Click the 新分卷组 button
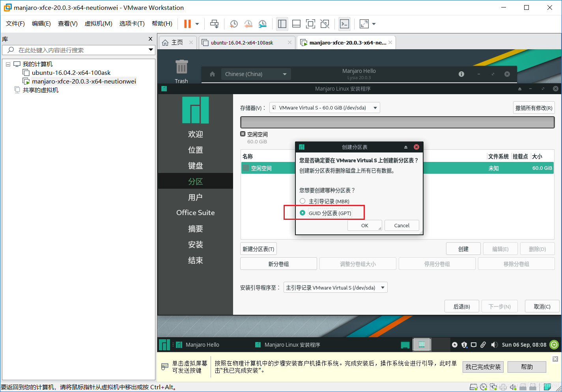Image resolution: width=562 pixels, height=392 pixels. pyautogui.click(x=278, y=264)
